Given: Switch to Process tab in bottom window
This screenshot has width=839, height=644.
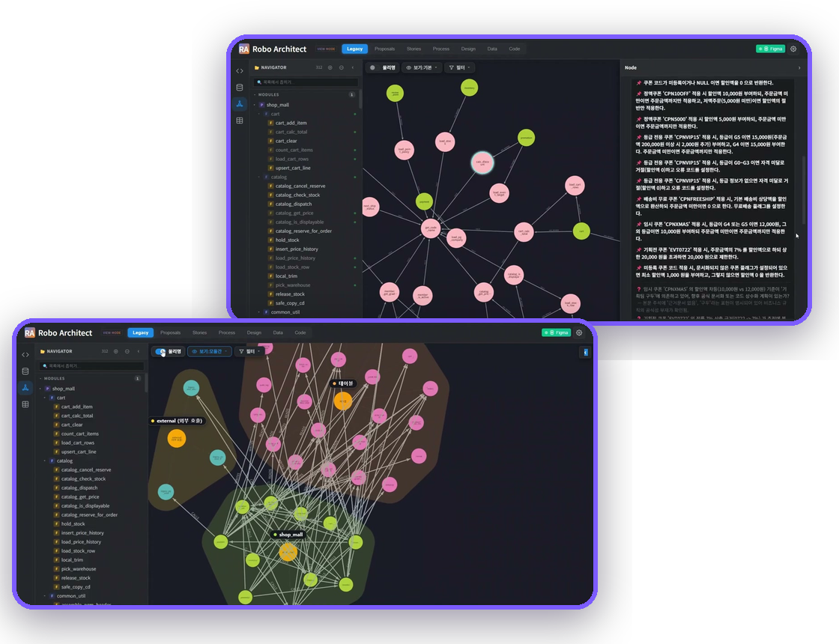Looking at the screenshot, I should click(227, 332).
